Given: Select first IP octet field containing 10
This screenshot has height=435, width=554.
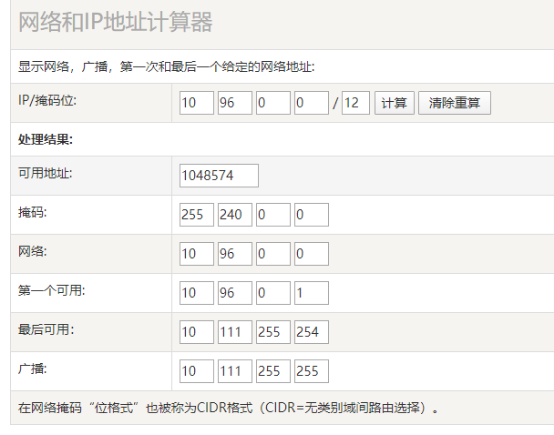Looking at the screenshot, I should click(x=196, y=103).
